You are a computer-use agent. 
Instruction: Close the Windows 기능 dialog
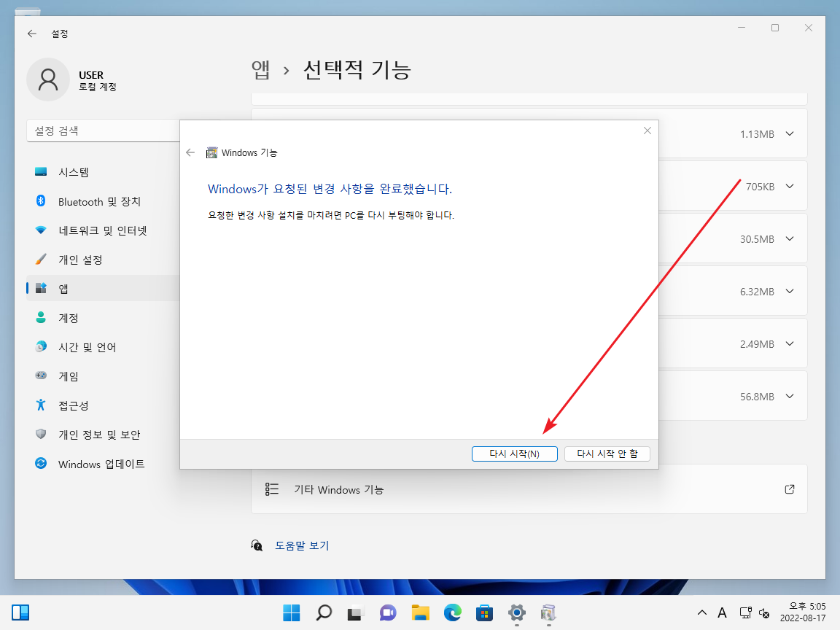tap(647, 131)
